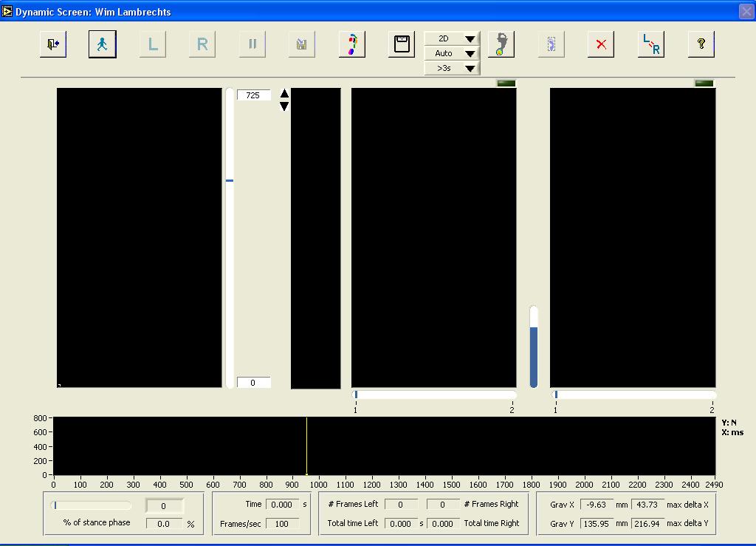Screen dimensions: 756x546
Task: Click the gray foot icon
Action: click(501, 44)
